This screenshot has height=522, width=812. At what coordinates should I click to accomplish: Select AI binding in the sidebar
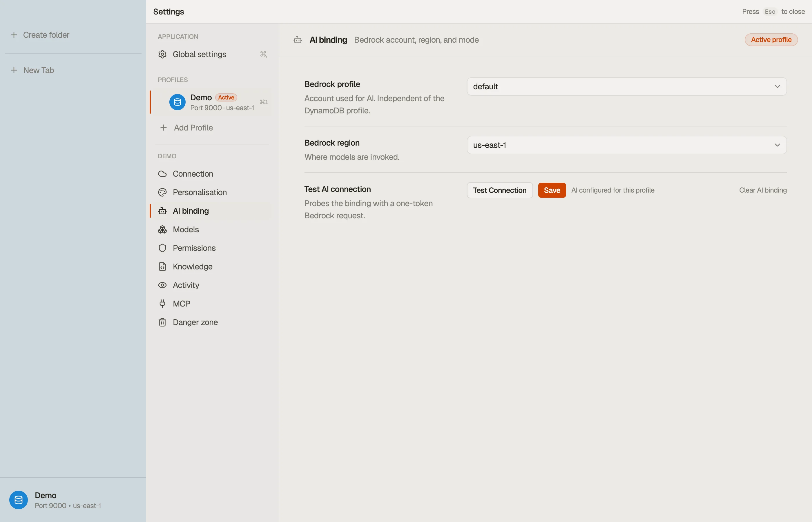tap(212, 211)
